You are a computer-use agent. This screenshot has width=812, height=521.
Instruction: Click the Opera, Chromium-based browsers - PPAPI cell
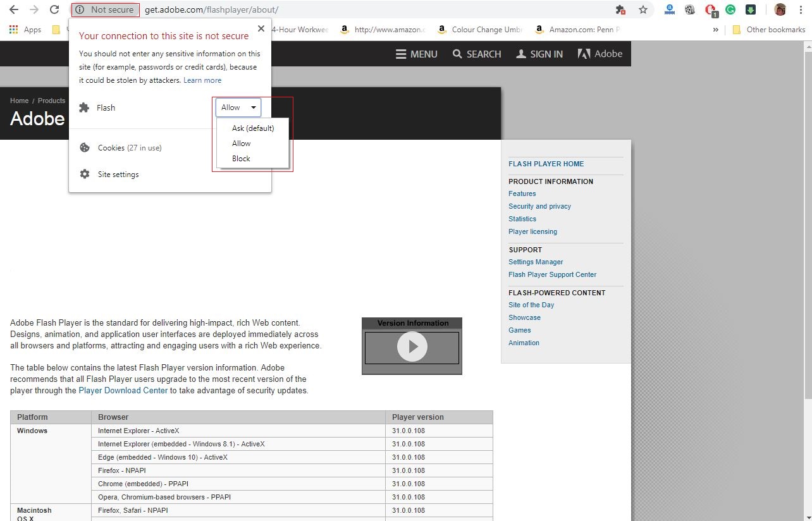click(x=238, y=497)
